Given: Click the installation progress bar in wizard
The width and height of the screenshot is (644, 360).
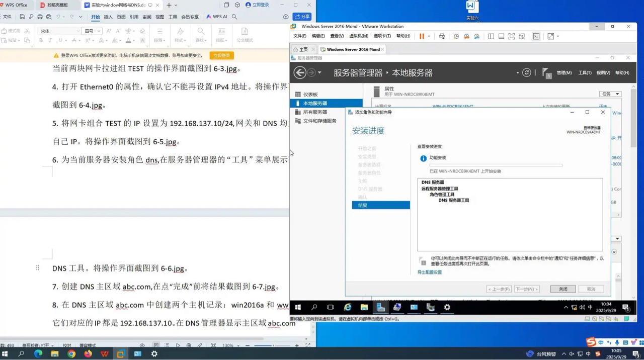Looking at the screenshot, I should [496, 165].
